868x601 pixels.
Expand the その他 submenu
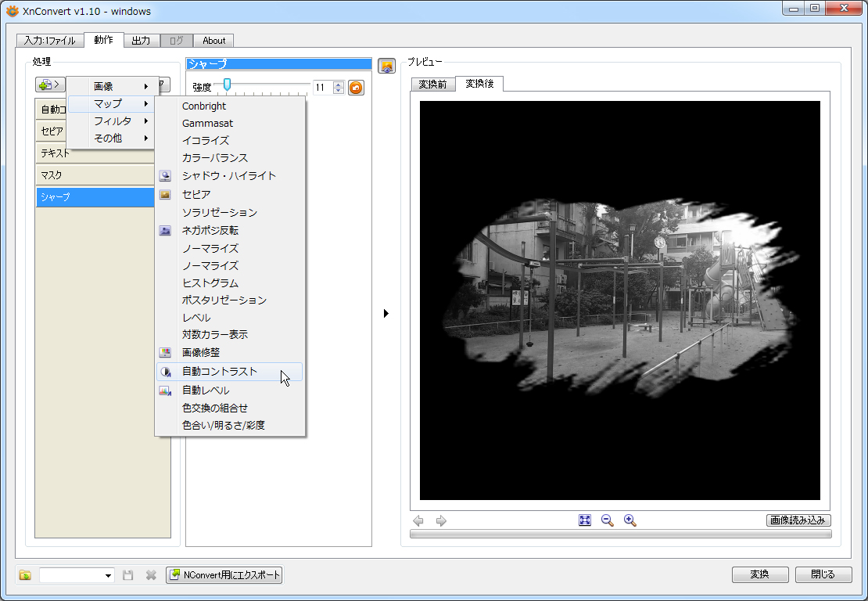coord(113,138)
